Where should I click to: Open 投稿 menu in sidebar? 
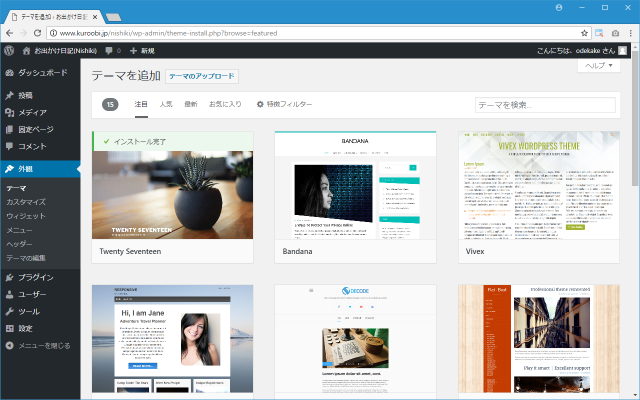(x=40, y=95)
